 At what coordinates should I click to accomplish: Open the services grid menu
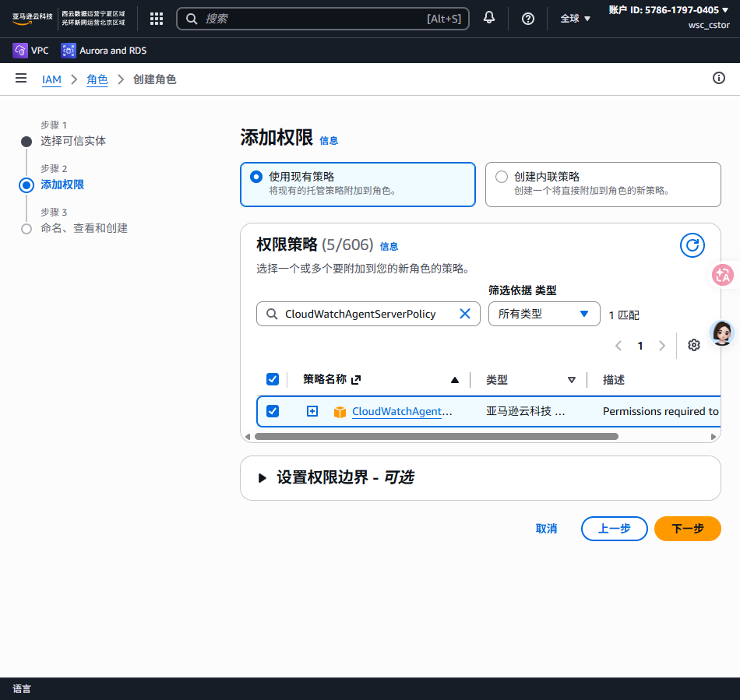point(157,19)
